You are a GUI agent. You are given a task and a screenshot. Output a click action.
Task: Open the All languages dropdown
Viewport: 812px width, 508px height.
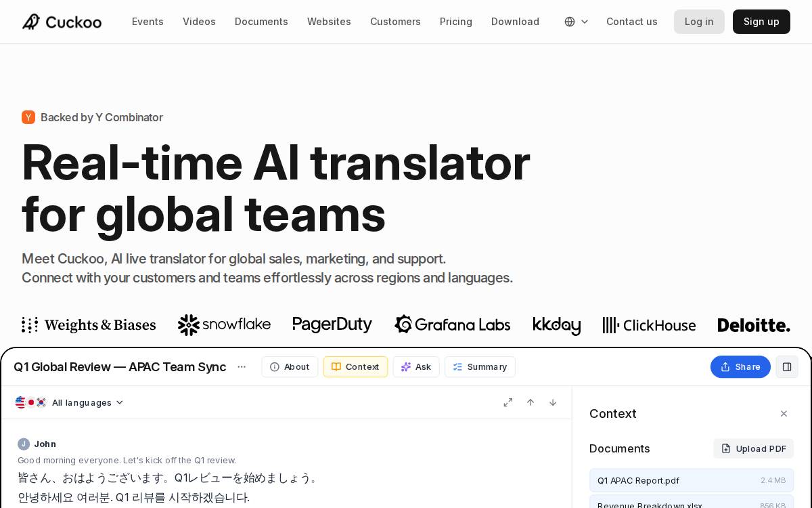87,402
